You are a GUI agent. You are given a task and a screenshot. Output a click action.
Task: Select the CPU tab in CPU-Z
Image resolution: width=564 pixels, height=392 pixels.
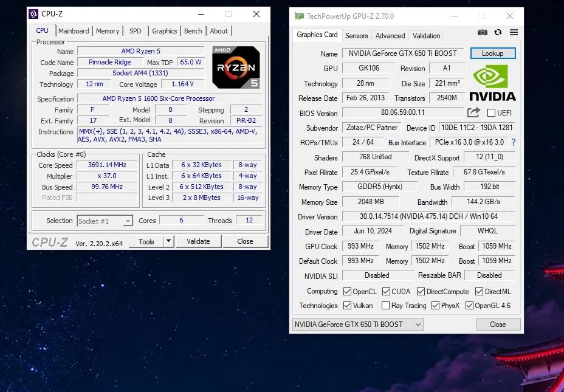click(42, 30)
